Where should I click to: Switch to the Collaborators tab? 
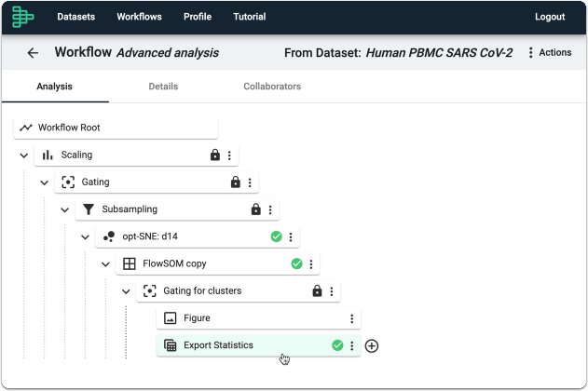pos(272,87)
